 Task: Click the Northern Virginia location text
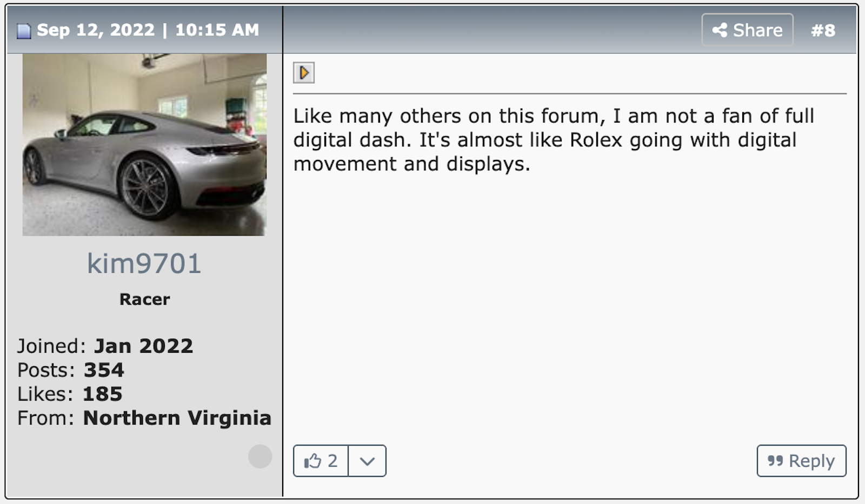[177, 418]
